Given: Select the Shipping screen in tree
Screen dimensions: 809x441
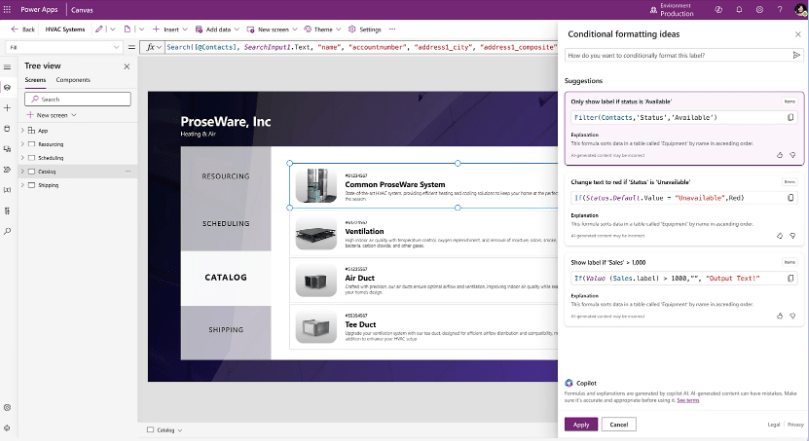Looking at the screenshot, I should (48, 185).
